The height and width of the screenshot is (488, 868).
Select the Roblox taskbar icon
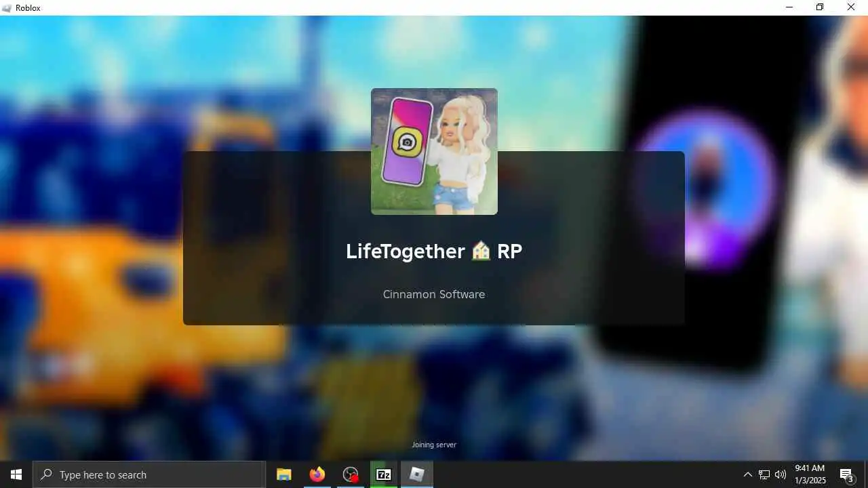pyautogui.click(x=417, y=474)
